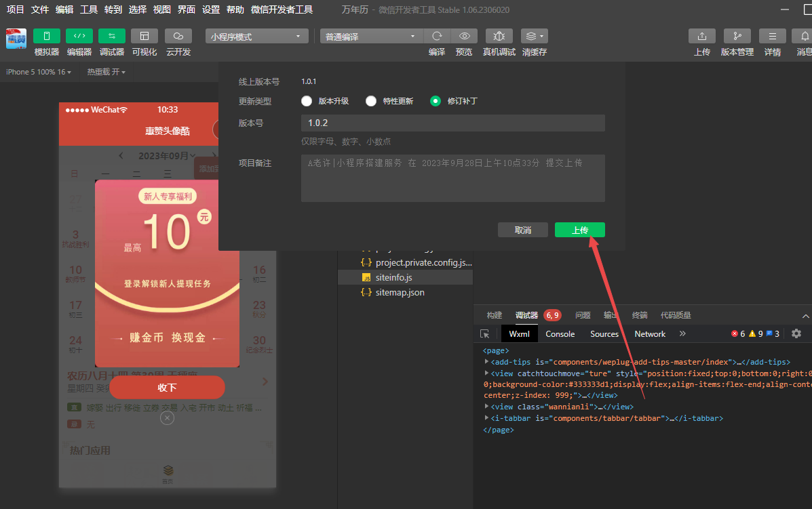Select sitemap.json in file tree
Image resolution: width=812 pixels, height=509 pixels.
pyautogui.click(x=405, y=292)
